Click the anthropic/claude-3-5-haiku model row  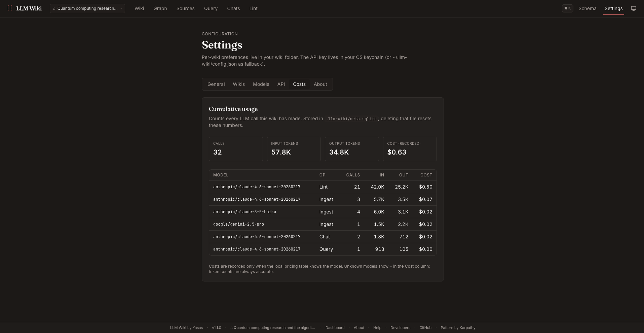[x=323, y=212]
